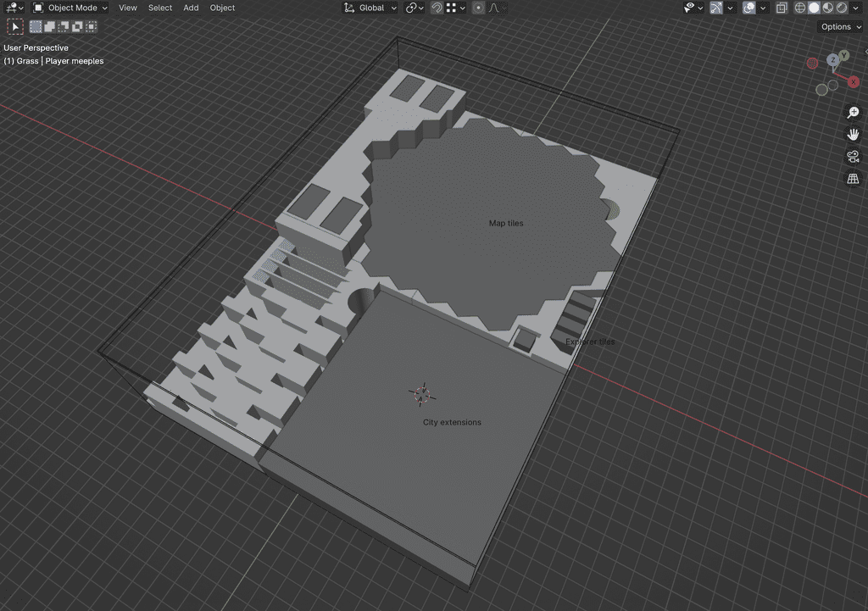Open the Select menu

160,8
